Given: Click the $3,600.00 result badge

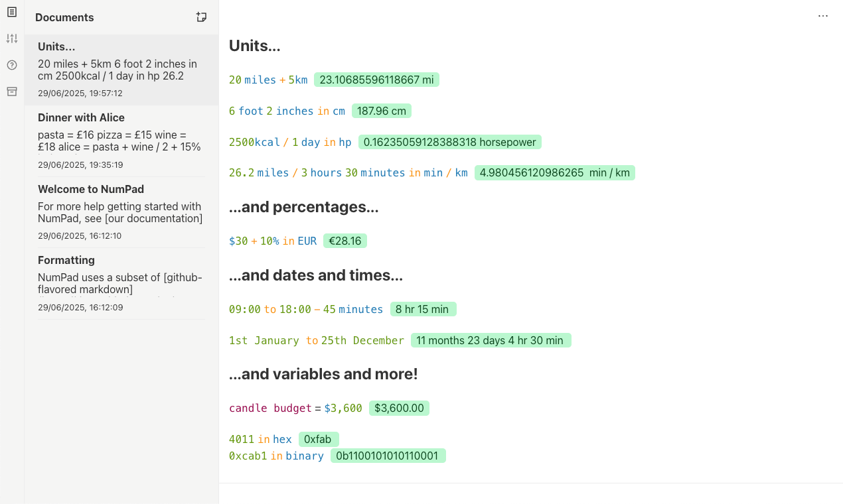Looking at the screenshot, I should click(399, 408).
